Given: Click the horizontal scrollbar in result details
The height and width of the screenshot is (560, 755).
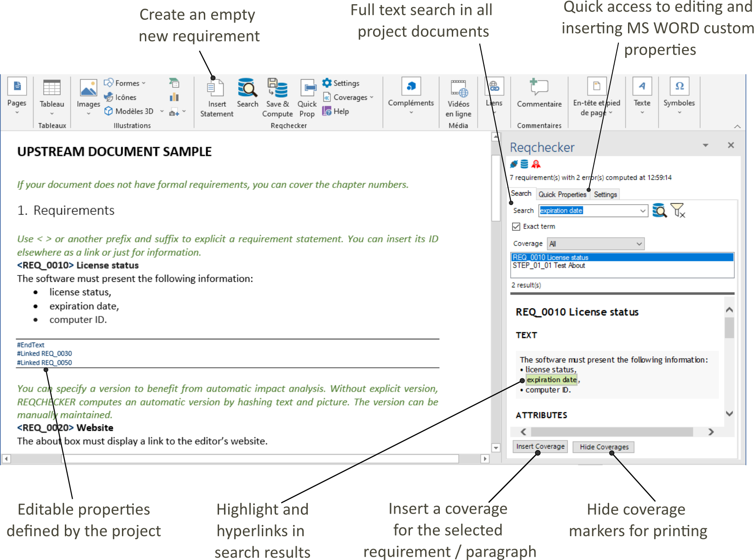Looking at the screenshot, I should click(x=611, y=432).
